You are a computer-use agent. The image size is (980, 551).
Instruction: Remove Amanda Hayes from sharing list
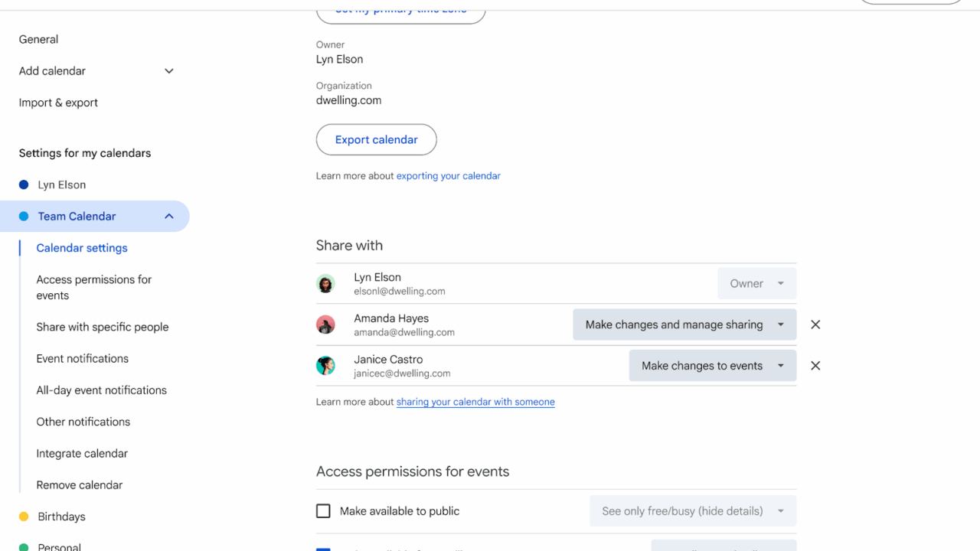tap(815, 324)
